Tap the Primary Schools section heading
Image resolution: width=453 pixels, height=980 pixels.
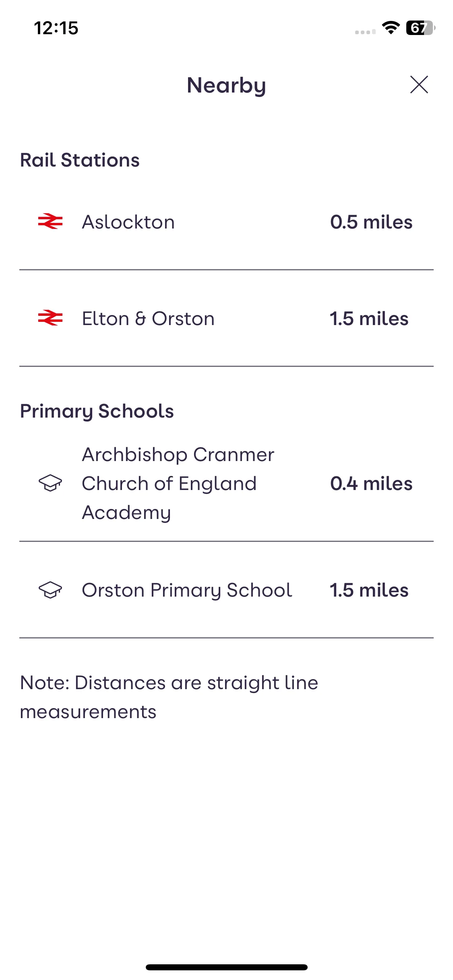tap(97, 411)
